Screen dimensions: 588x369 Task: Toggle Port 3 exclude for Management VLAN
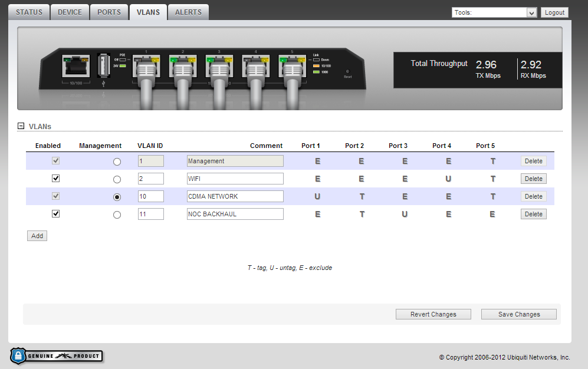(405, 161)
